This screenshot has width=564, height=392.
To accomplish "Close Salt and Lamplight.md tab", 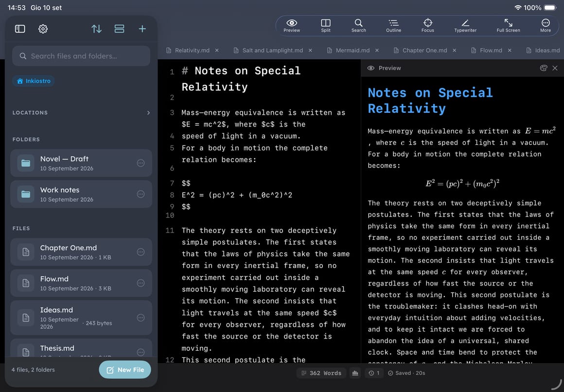I will pos(310,51).
